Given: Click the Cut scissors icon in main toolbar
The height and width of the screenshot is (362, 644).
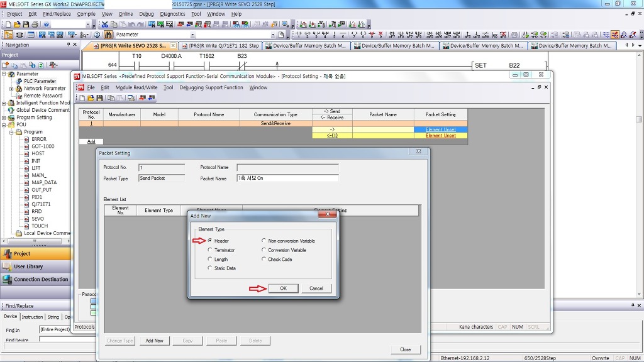Looking at the screenshot, I should (x=106, y=25).
